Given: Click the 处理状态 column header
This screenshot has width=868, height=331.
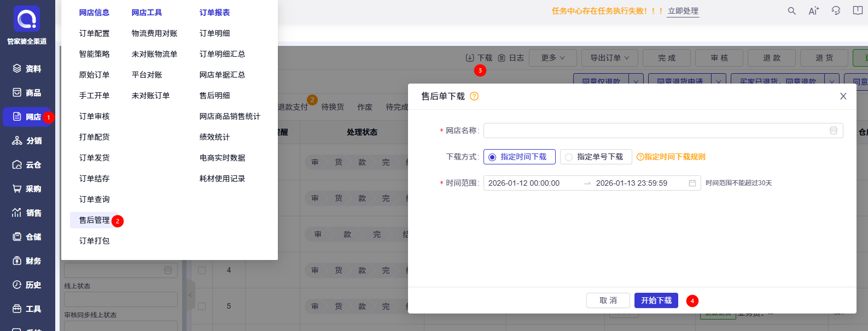Looking at the screenshot, I should click(x=362, y=132).
